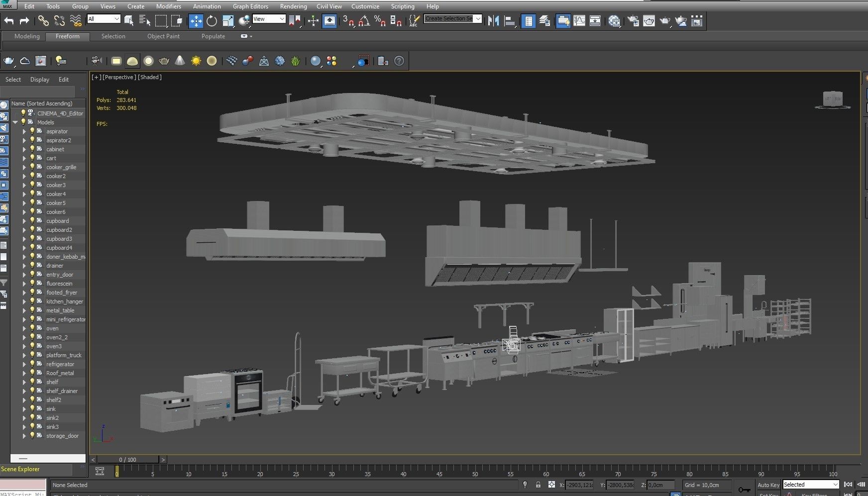
Task: Open the selection filter 'All' dropdown
Action: tap(104, 19)
